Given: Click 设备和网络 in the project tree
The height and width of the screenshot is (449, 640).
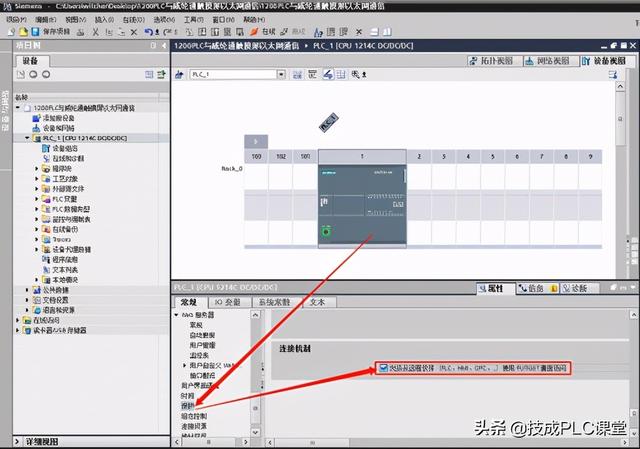Looking at the screenshot, I should click(58, 128).
